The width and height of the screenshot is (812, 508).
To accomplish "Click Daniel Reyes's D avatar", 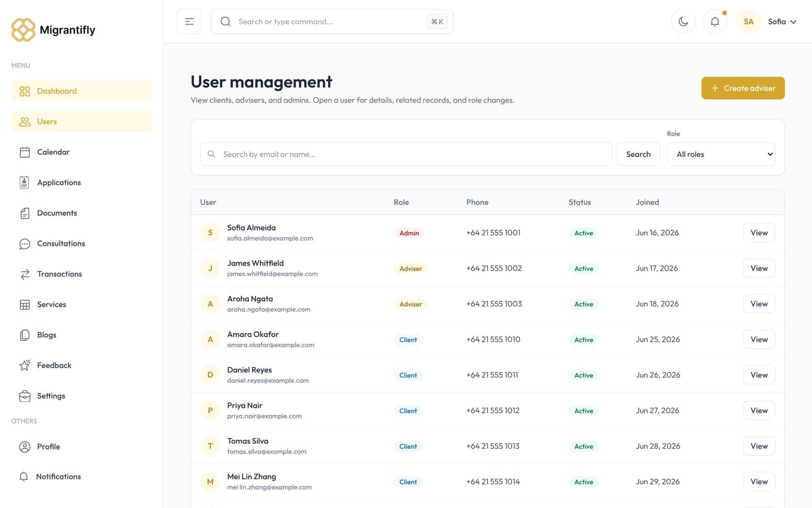I will pyautogui.click(x=210, y=375).
